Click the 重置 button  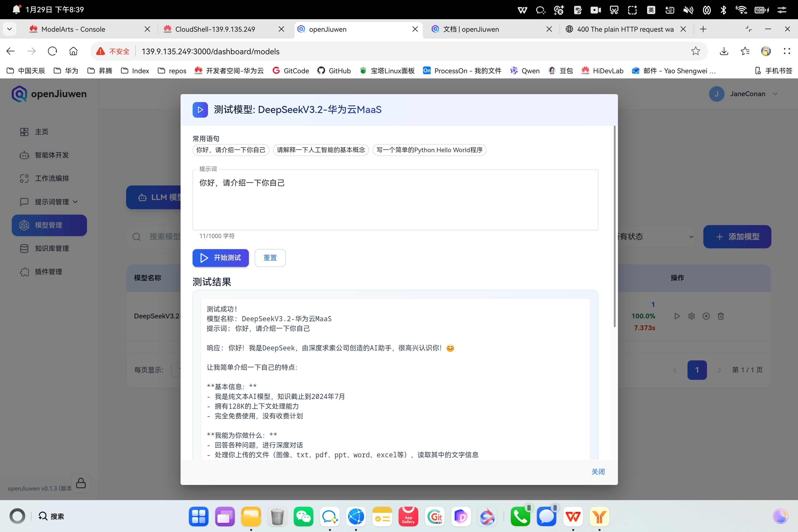(270, 258)
